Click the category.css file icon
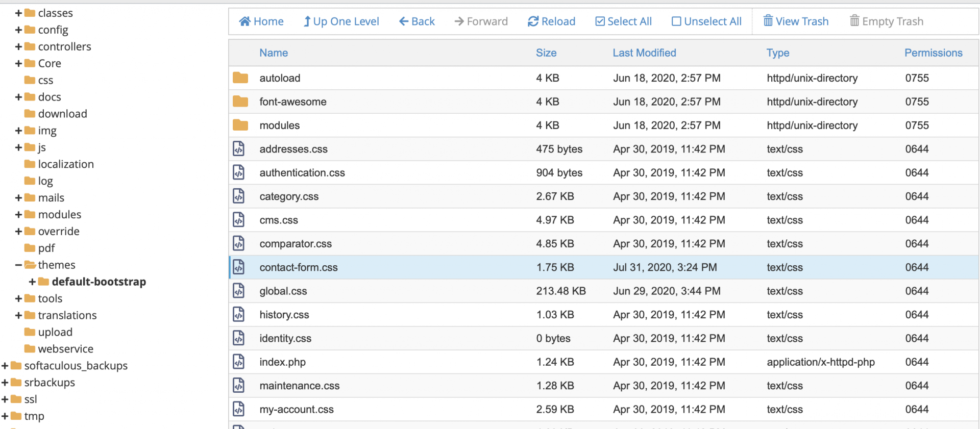The width and height of the screenshot is (980, 429). click(239, 196)
